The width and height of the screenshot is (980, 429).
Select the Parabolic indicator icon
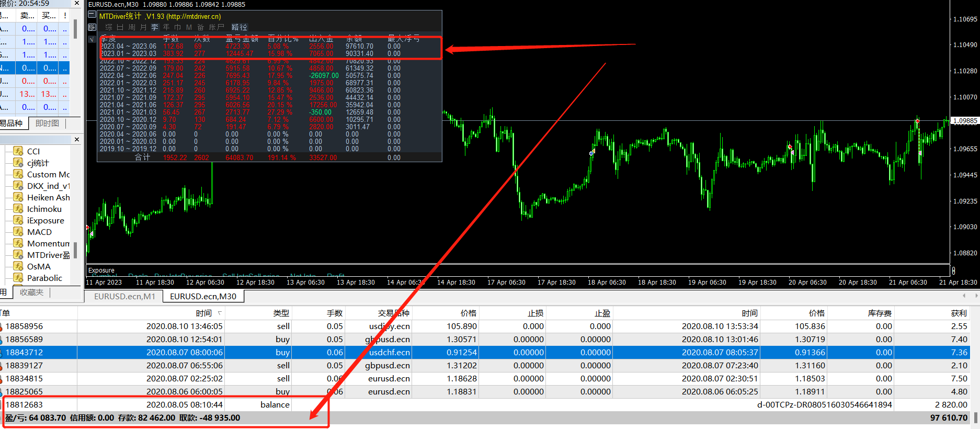(18, 278)
